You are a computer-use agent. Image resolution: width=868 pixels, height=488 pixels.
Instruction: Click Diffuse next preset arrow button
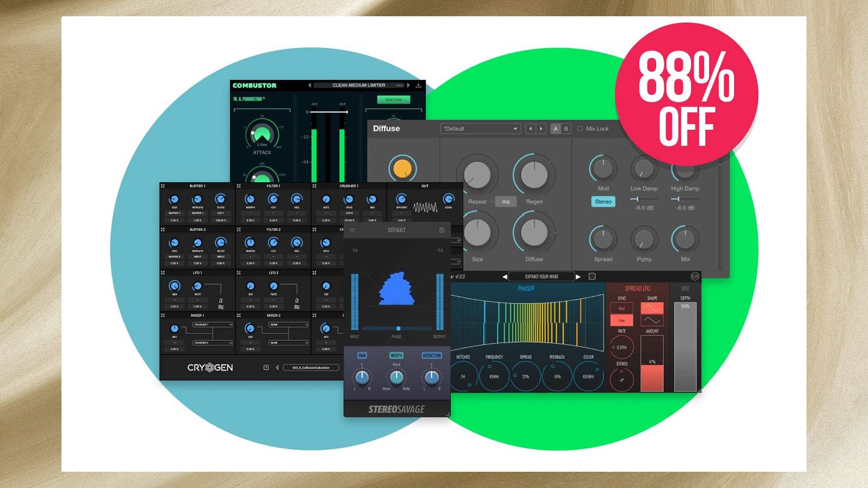pyautogui.click(x=541, y=129)
